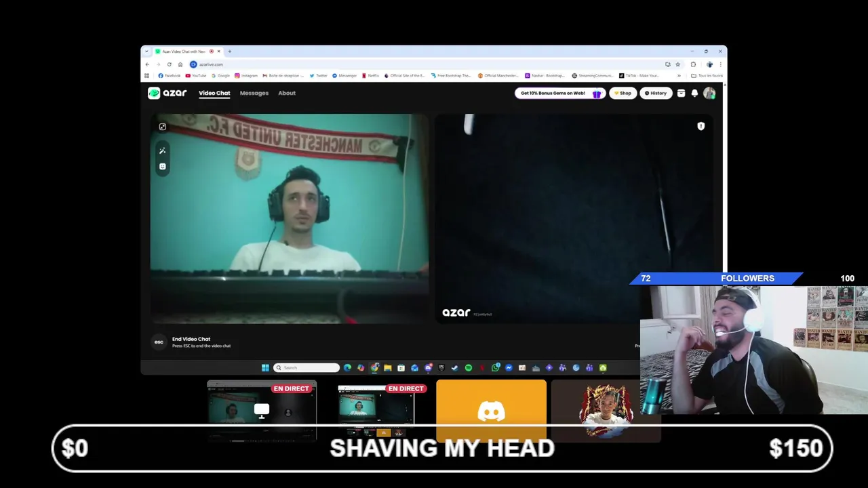Open the YouTube bookmark

(196, 76)
